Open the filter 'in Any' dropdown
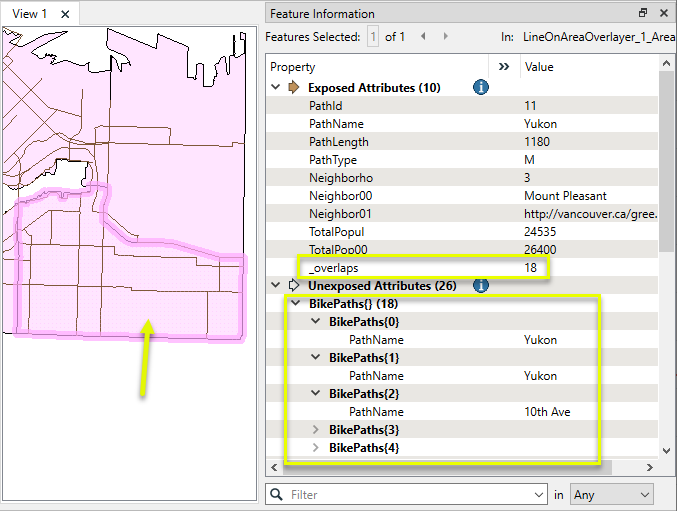 [610, 495]
